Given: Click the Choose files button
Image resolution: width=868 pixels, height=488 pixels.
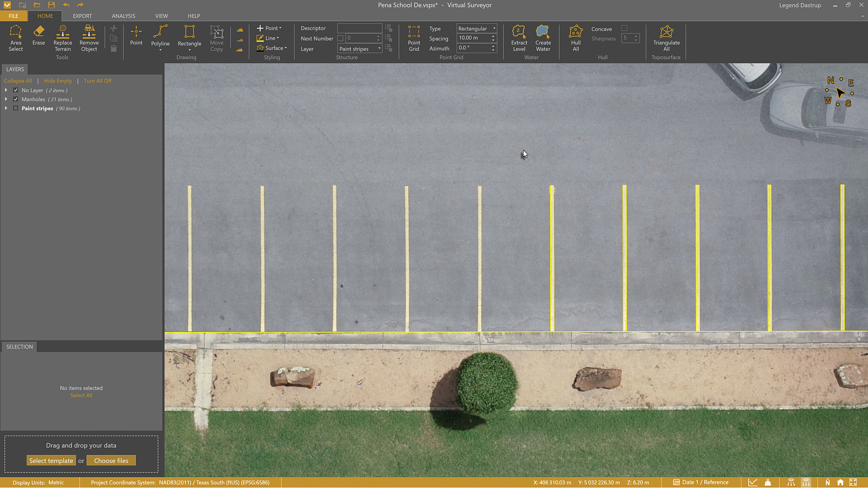Looking at the screenshot, I should coord(111,460).
